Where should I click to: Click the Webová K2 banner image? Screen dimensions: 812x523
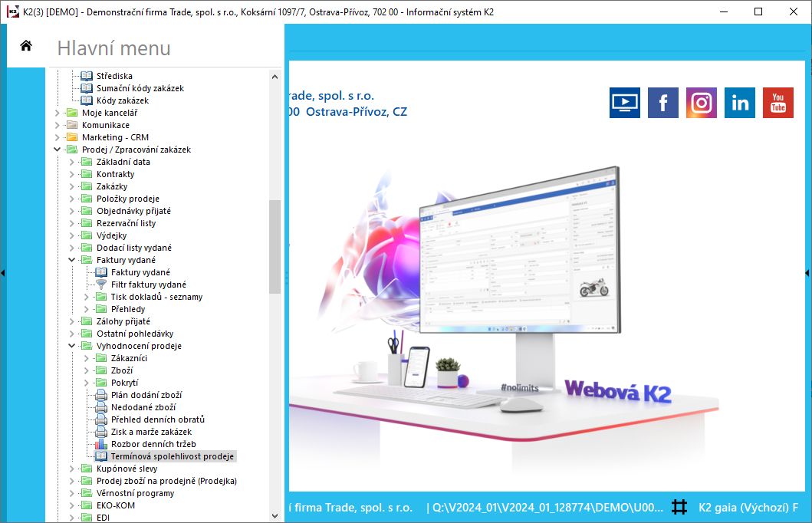coord(617,391)
